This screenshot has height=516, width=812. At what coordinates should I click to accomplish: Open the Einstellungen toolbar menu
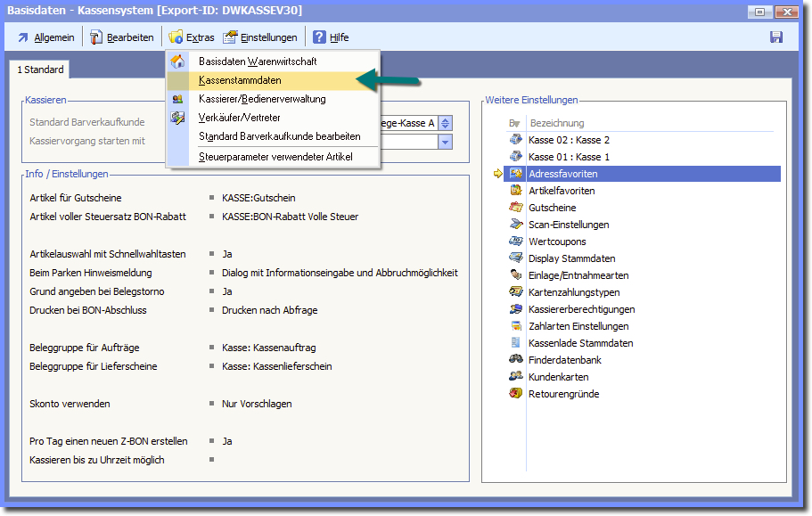point(260,37)
